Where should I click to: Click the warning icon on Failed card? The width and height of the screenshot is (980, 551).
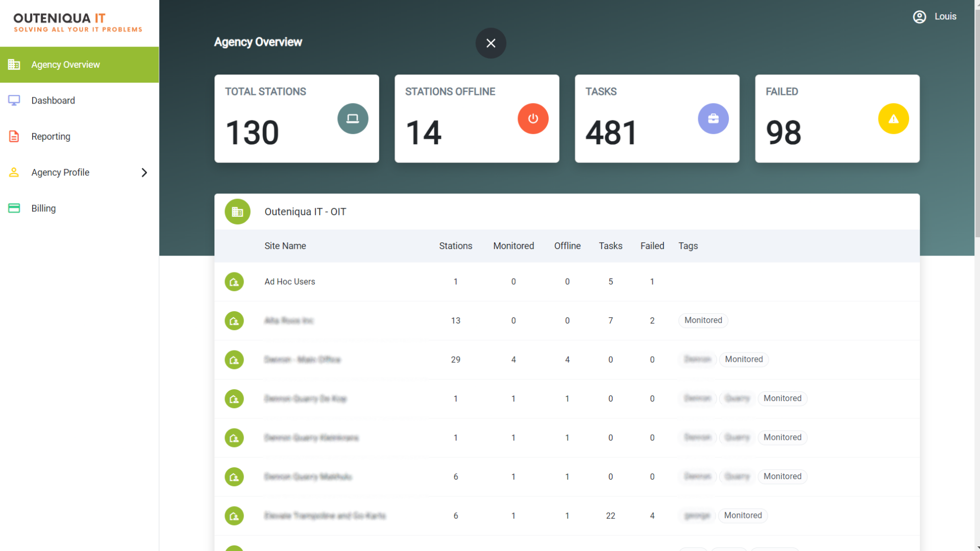[x=893, y=118]
